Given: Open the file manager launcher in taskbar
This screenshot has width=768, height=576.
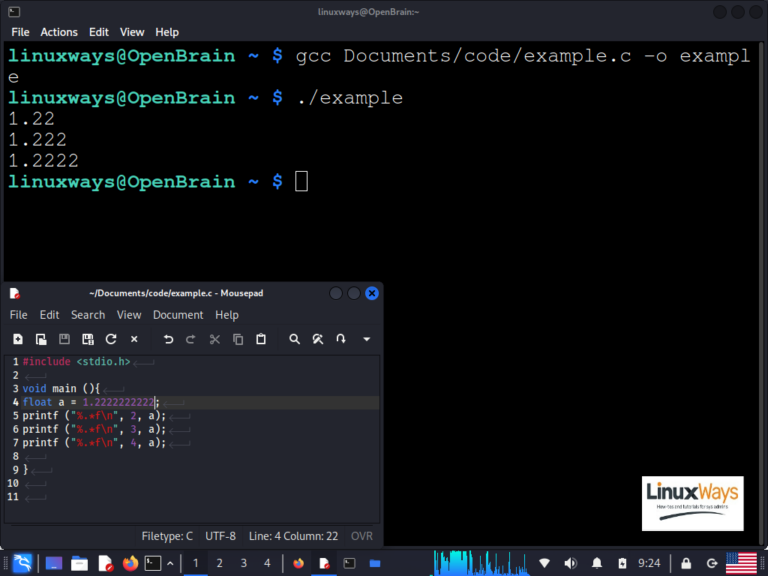Looking at the screenshot, I should tap(79, 563).
